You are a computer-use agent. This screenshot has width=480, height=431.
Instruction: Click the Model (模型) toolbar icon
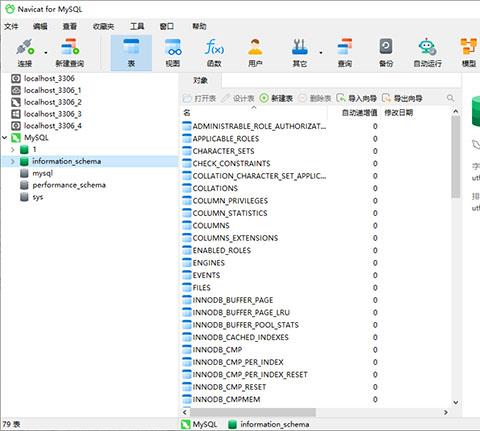click(x=469, y=53)
